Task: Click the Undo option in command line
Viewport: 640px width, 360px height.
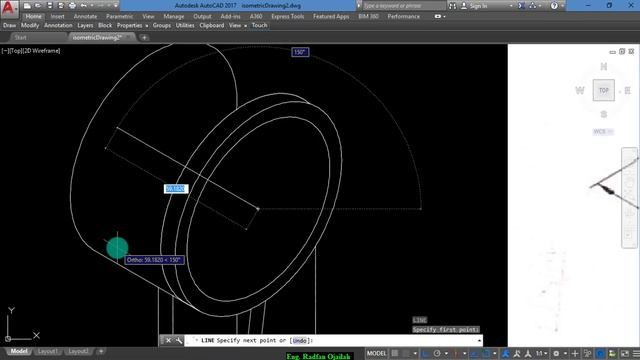Action: pos(299,340)
